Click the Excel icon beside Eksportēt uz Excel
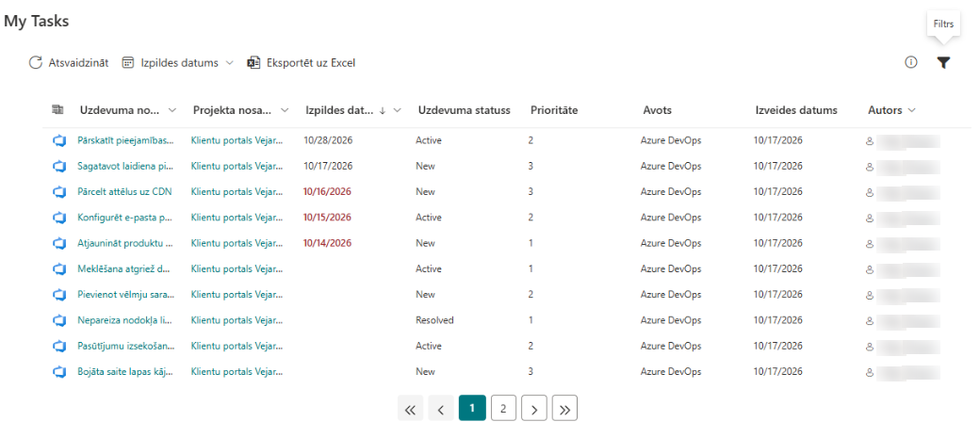This screenshot has width=980, height=438. (253, 62)
